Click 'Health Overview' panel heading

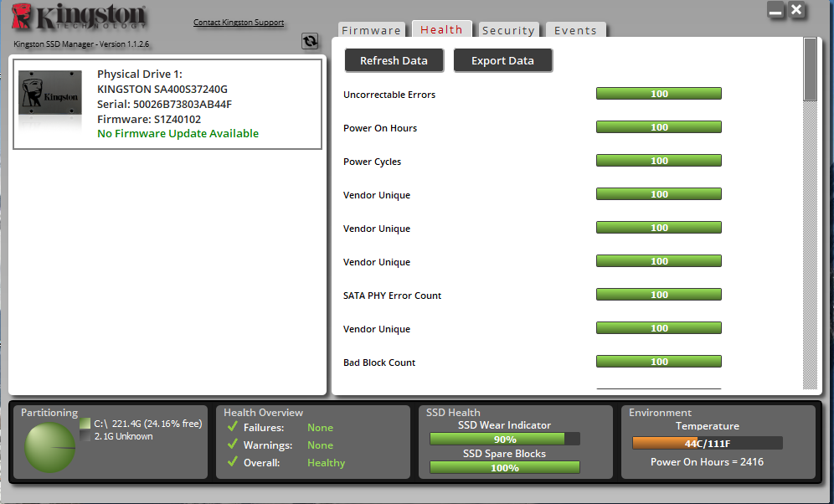263,413
